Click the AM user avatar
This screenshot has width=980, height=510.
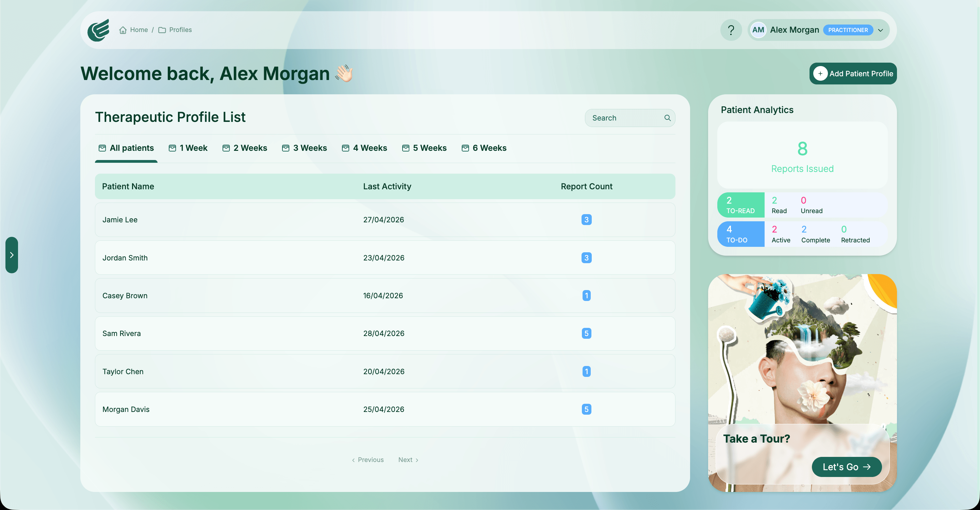(758, 30)
